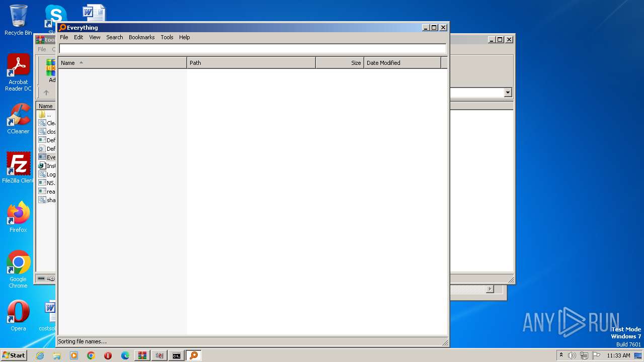
Task: Select the parent folder '..' in WinRAR
Action: [47, 115]
